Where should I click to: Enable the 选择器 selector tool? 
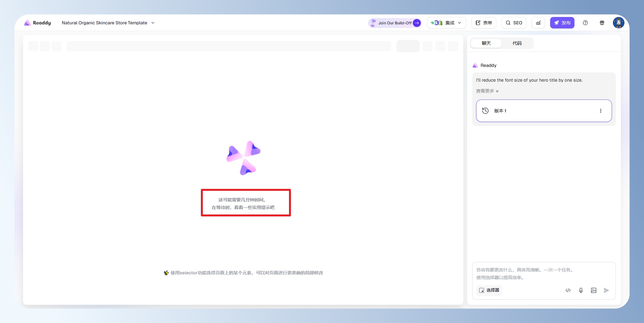click(x=489, y=290)
